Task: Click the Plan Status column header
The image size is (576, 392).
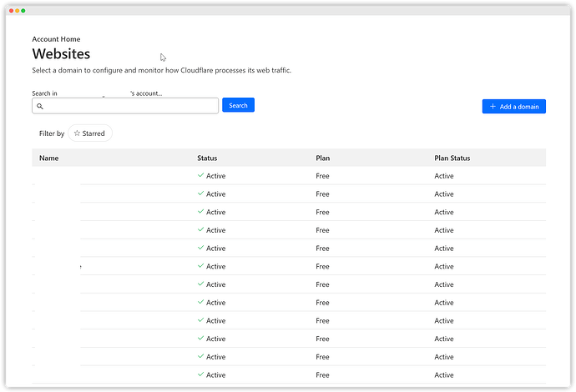Action: click(452, 158)
